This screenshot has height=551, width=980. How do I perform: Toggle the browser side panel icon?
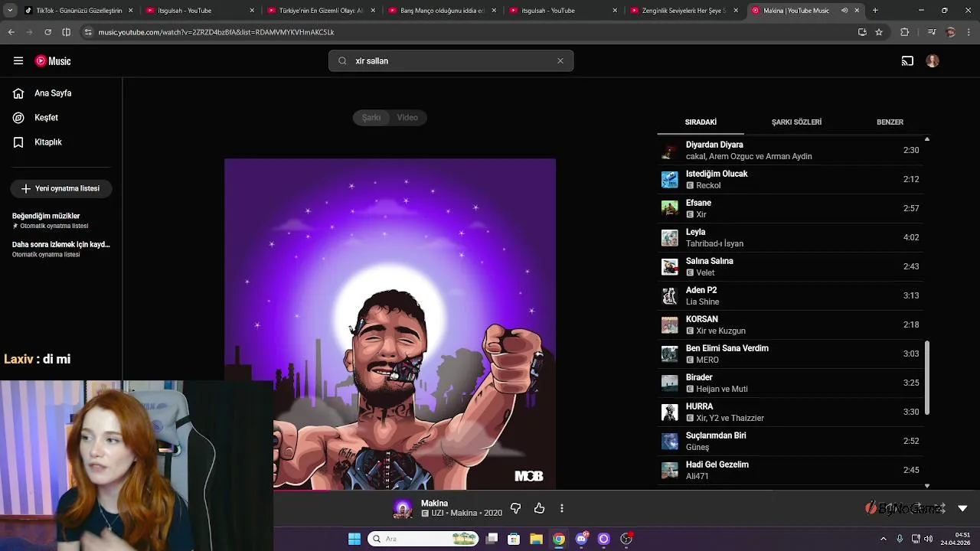pyautogui.click(x=66, y=32)
